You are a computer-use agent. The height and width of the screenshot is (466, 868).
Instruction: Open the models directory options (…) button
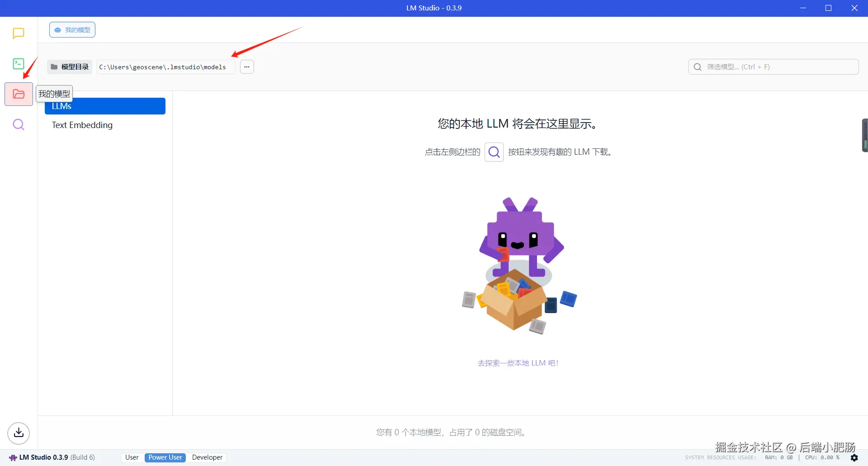tap(247, 67)
